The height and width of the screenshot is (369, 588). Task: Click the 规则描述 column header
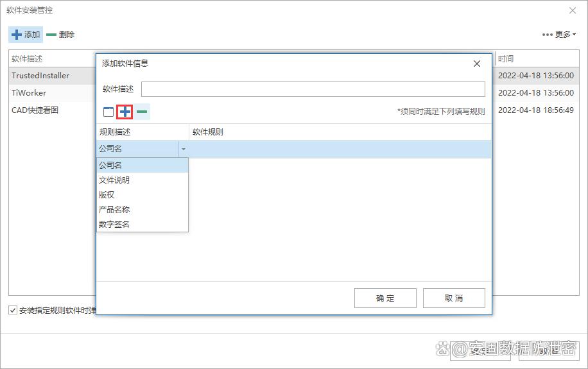click(143, 132)
